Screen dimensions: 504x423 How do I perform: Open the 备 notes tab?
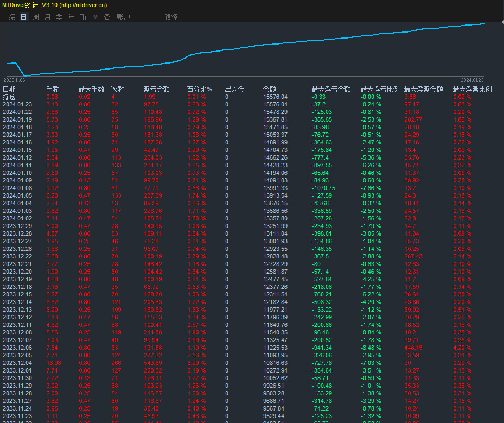(107, 17)
